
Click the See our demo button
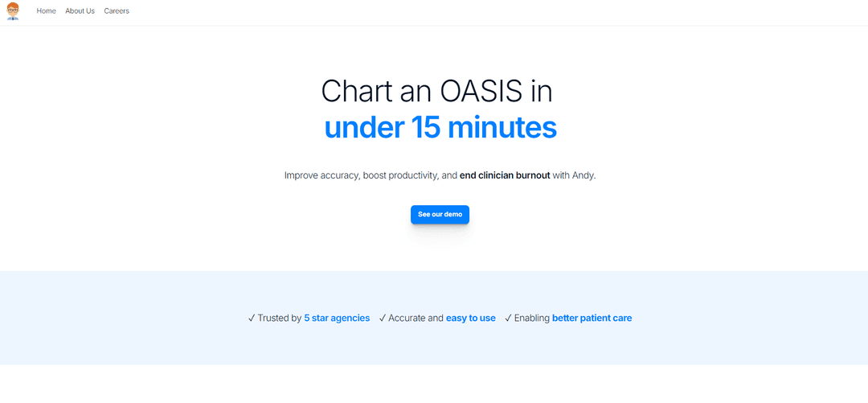(x=440, y=215)
